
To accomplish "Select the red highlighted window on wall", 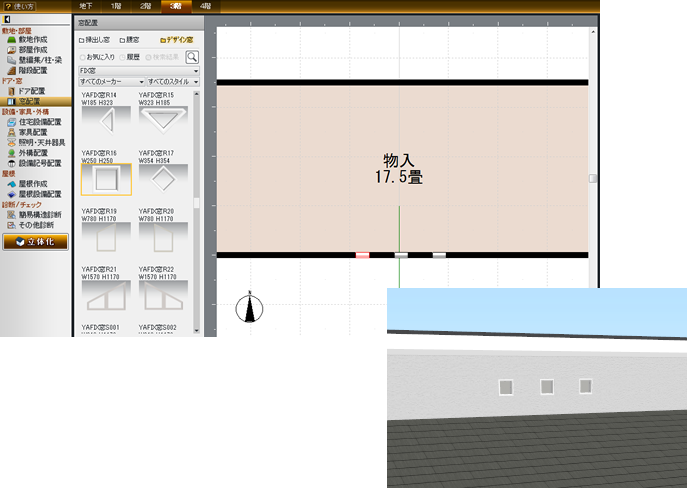I will pos(362,255).
